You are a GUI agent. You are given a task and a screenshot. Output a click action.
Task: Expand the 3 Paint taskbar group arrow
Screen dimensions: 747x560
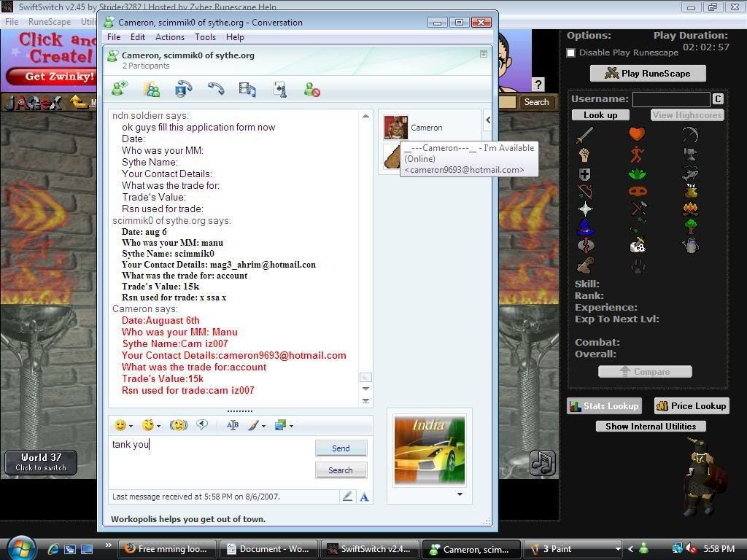pos(618,549)
